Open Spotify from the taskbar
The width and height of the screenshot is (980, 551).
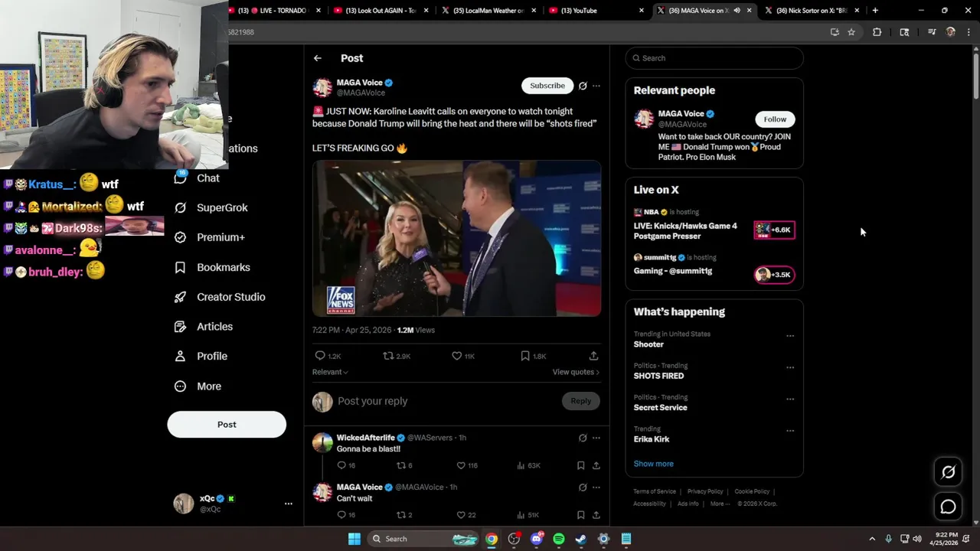559,539
